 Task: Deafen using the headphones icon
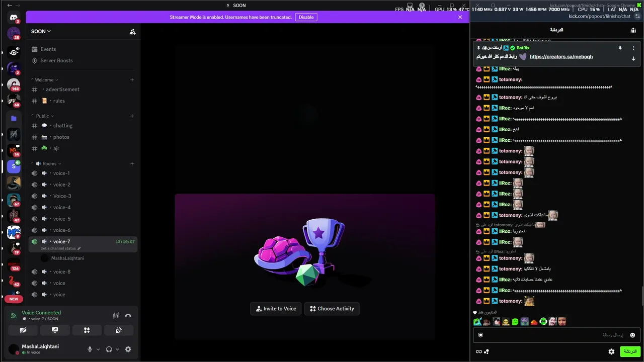(x=109, y=349)
